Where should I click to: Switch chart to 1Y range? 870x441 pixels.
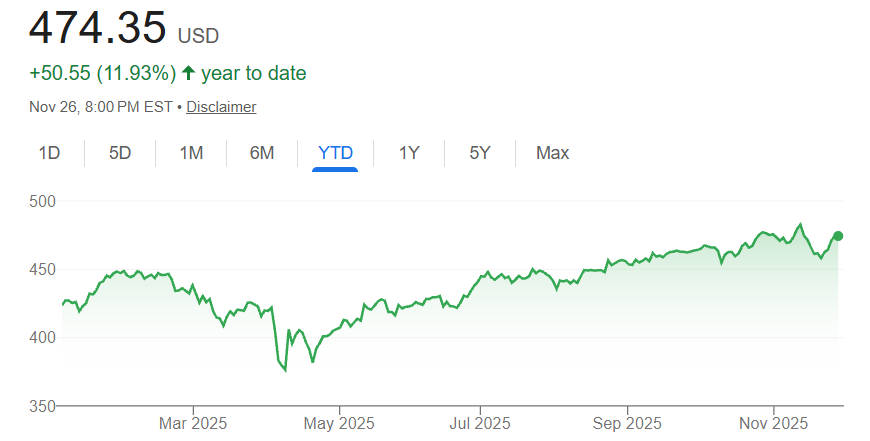click(409, 153)
